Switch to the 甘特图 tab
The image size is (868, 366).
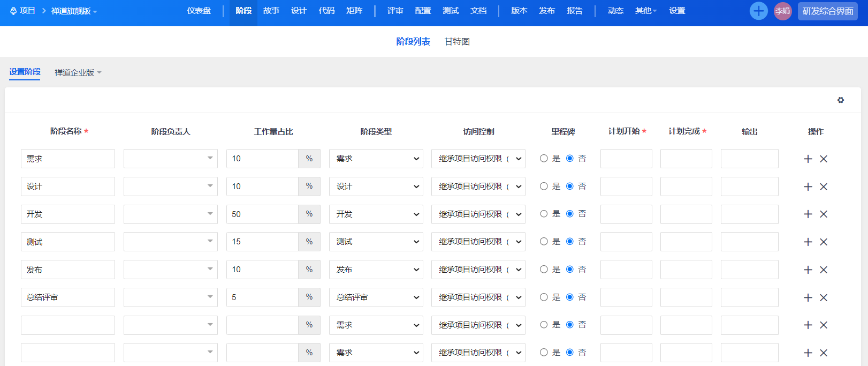pyautogui.click(x=457, y=42)
